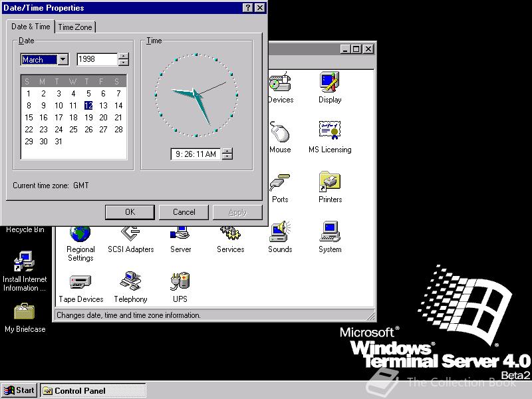Screen dimensions: 532x399
Task: Select day 7 in the calendar
Action: (x=118, y=94)
